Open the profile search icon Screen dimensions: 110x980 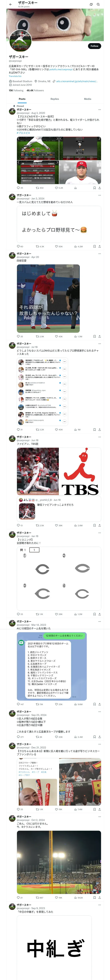(98, 5)
